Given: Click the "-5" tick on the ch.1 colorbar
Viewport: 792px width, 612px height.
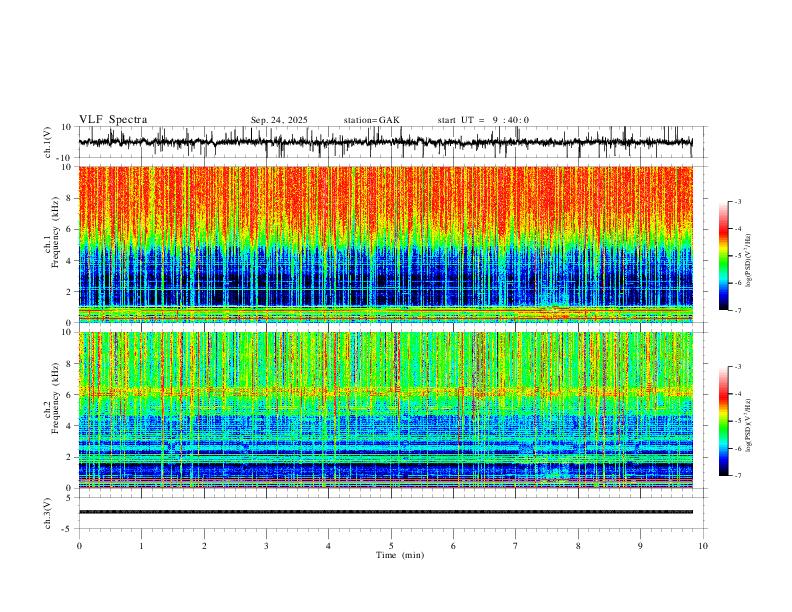Looking at the screenshot, I should coord(738,256).
